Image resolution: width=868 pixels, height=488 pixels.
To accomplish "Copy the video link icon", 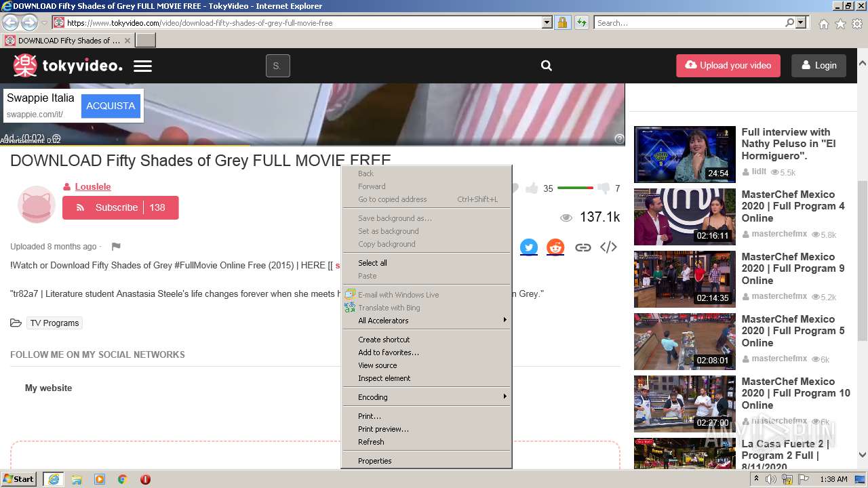I will tap(583, 247).
